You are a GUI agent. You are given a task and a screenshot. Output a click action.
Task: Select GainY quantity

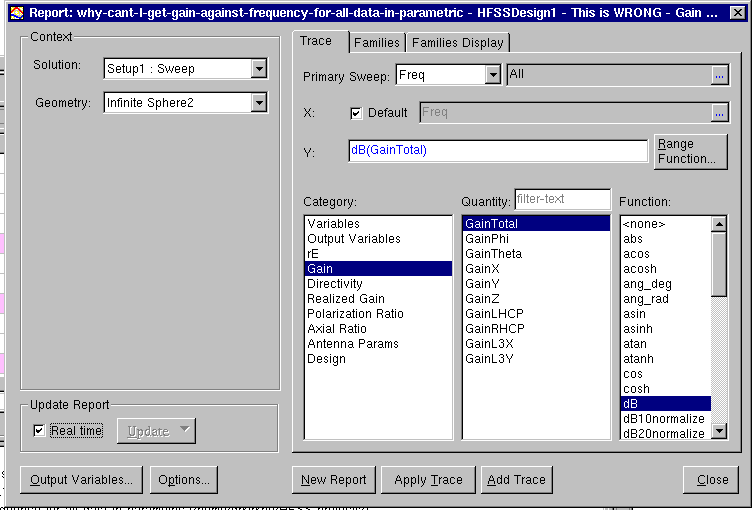click(536, 284)
